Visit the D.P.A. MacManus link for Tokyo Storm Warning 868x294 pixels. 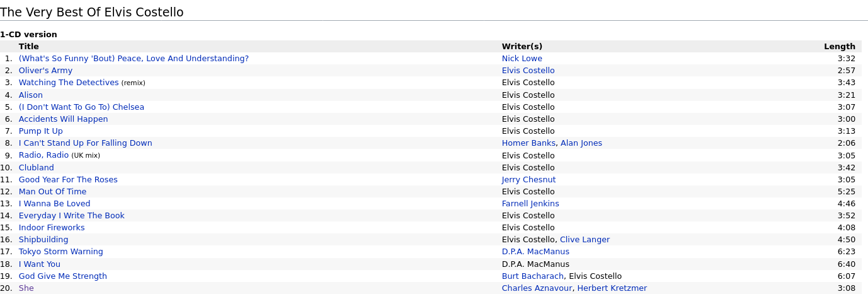pos(535,252)
